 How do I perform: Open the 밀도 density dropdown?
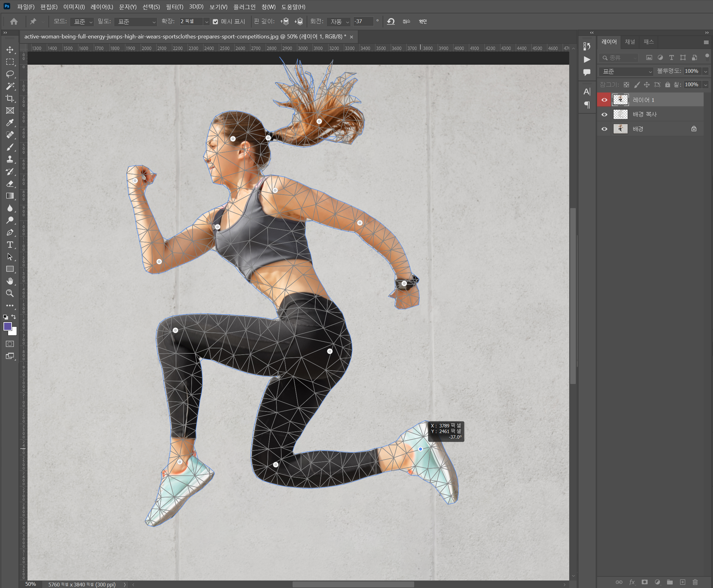136,22
